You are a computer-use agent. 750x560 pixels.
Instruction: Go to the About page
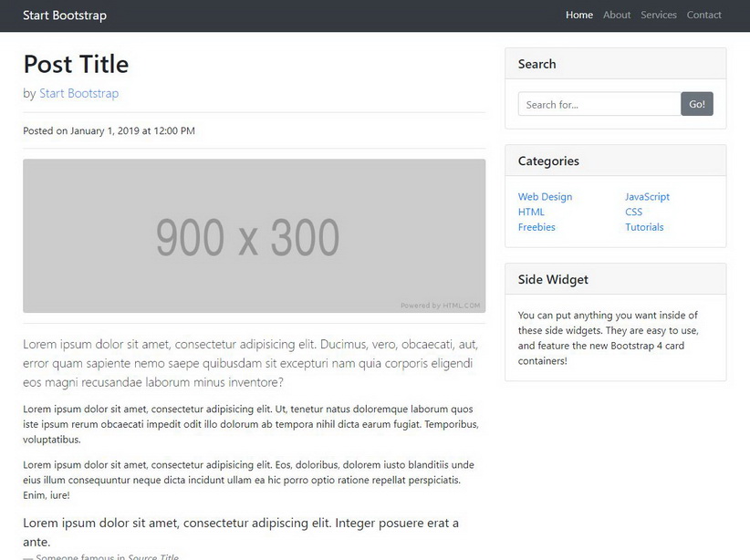point(617,16)
